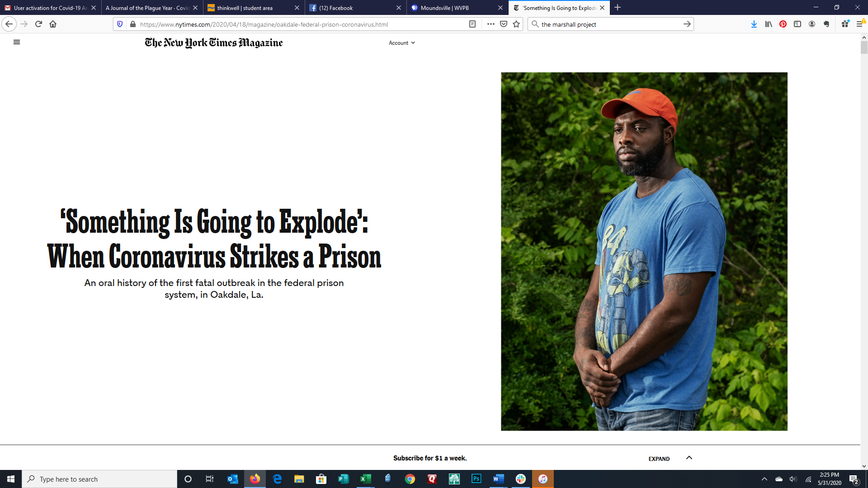Expand the Account dropdown
Image resolution: width=868 pixels, height=488 pixels.
pyautogui.click(x=401, y=43)
